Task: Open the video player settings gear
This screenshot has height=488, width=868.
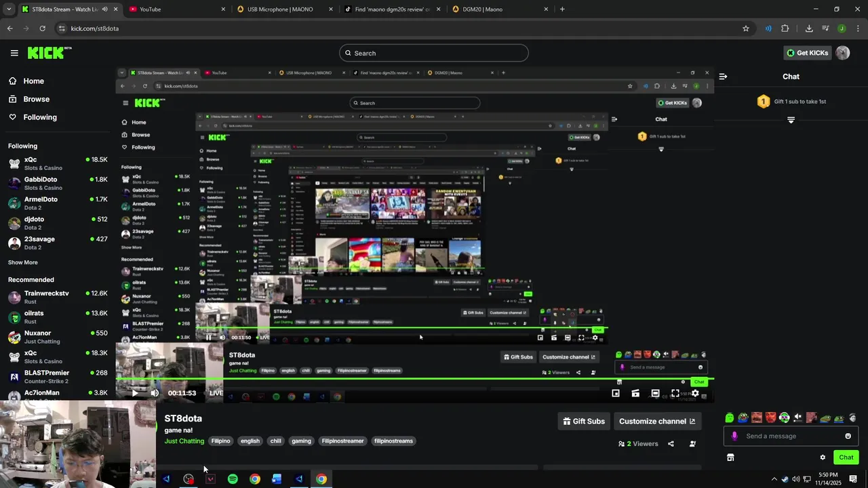Action: point(695,393)
